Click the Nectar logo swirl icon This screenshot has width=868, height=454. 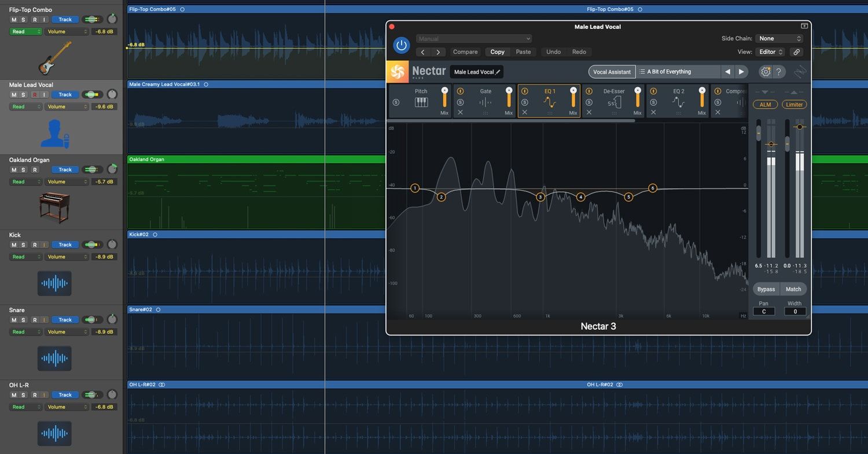tap(398, 72)
